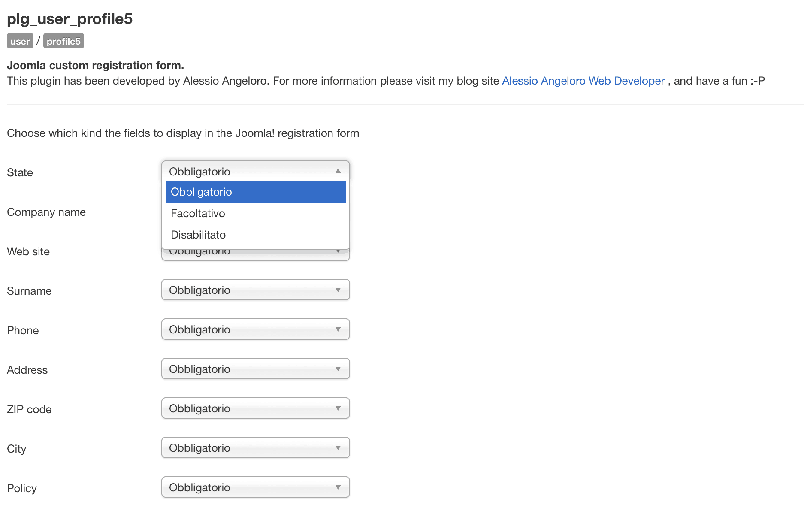This screenshot has width=804, height=532.
Task: Expand the Policy dropdown
Action: click(x=255, y=487)
